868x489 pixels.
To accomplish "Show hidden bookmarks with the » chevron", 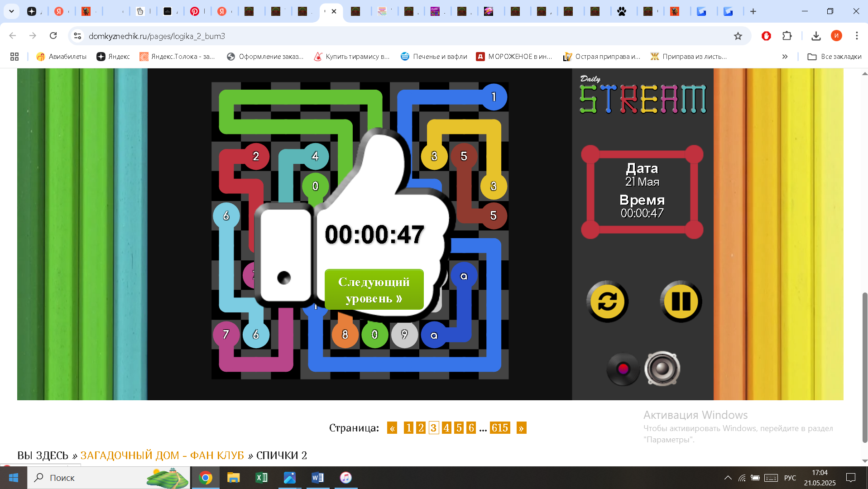I will tap(785, 57).
